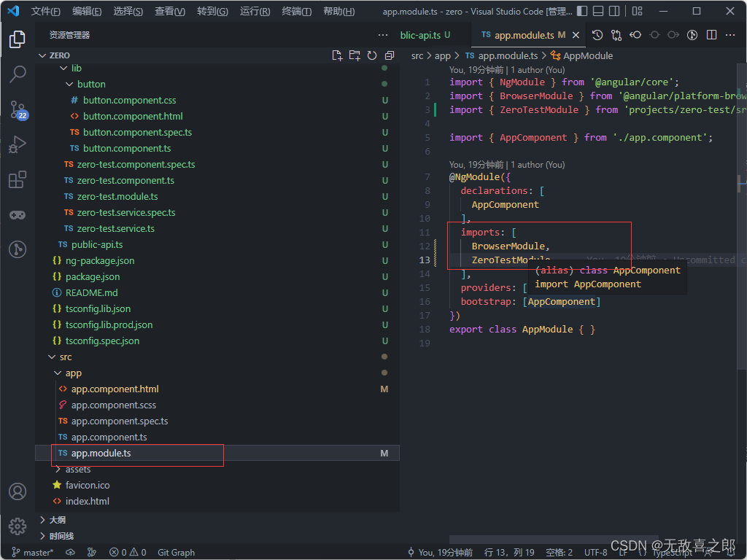Open changes compare icon in editor toolbar
The height and width of the screenshot is (560, 747).
pyautogui.click(x=616, y=35)
